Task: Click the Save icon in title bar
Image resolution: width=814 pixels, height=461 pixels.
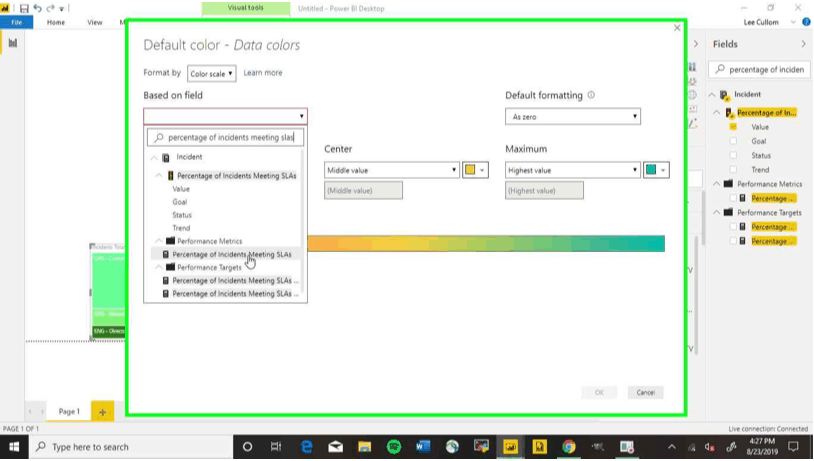Action: click(x=24, y=8)
